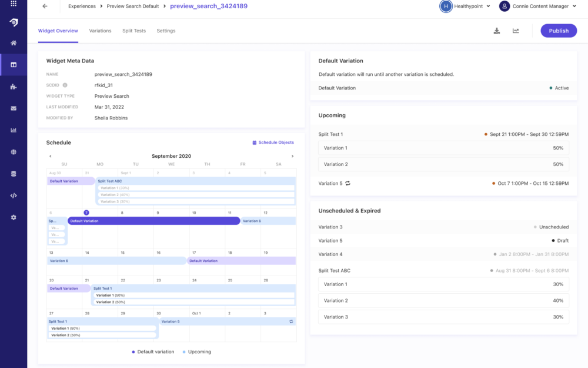The height and width of the screenshot is (368, 588).
Task: Open the puzzle piece sidebar icon
Action: (x=14, y=87)
